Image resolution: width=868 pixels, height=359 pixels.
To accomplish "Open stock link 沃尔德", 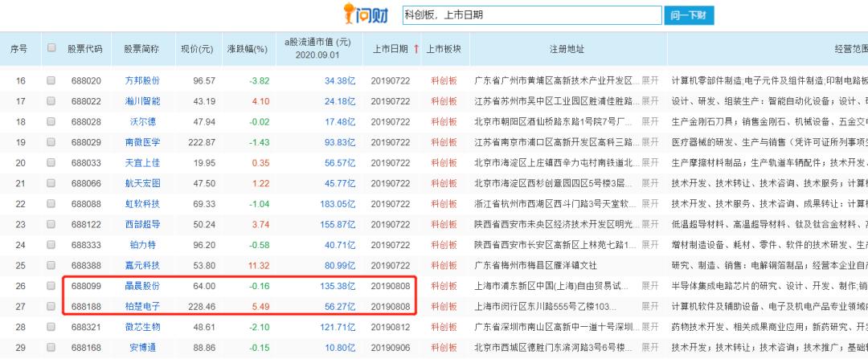I will (142, 122).
